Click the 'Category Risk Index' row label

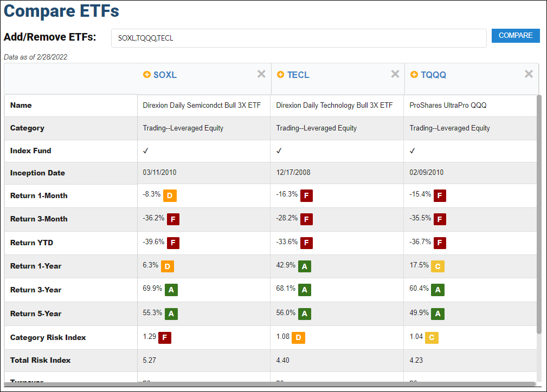[48, 337]
